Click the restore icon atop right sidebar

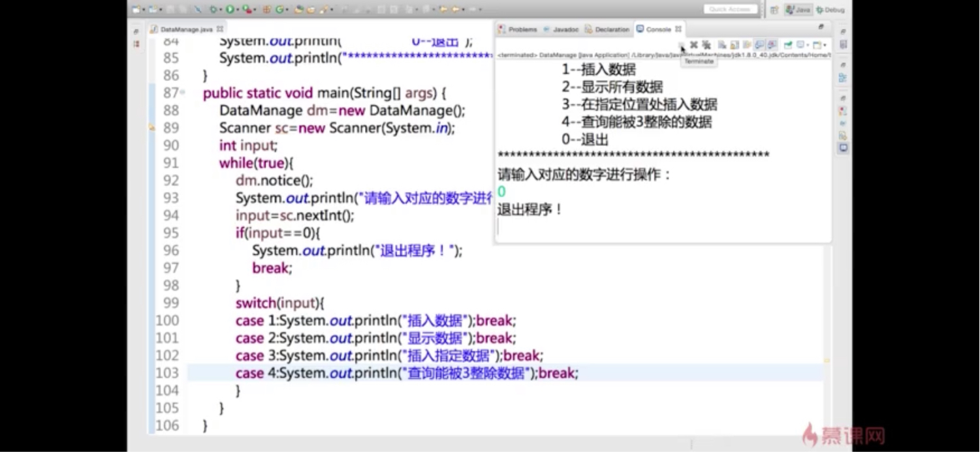843,31
